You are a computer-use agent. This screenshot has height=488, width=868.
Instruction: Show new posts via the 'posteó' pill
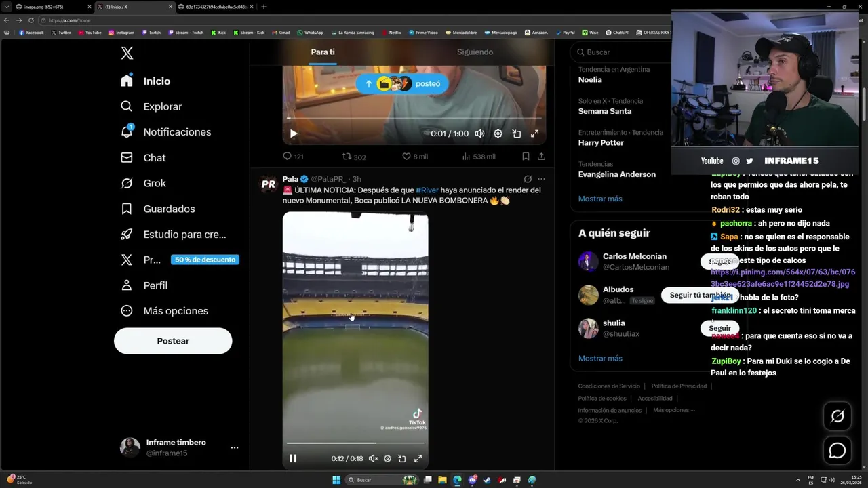[401, 83]
